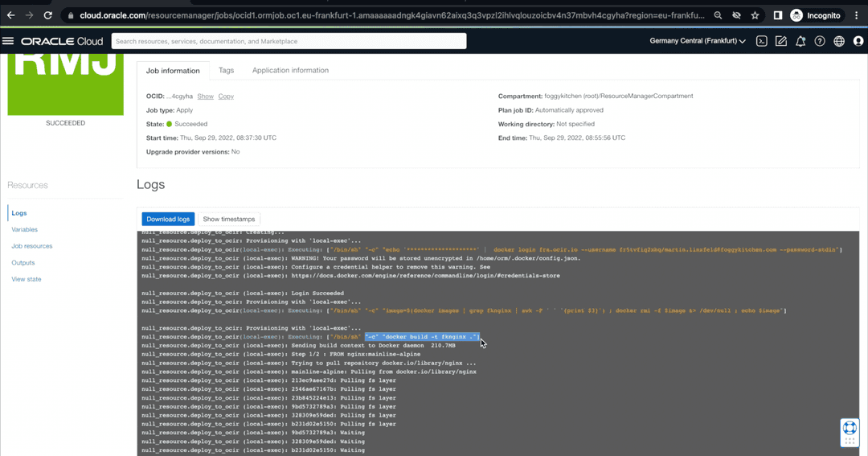Click the Download logs button
The width and height of the screenshot is (868, 456).
168,219
